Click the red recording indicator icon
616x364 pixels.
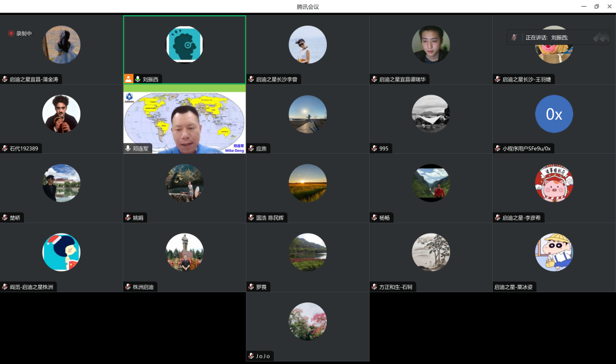[11, 34]
